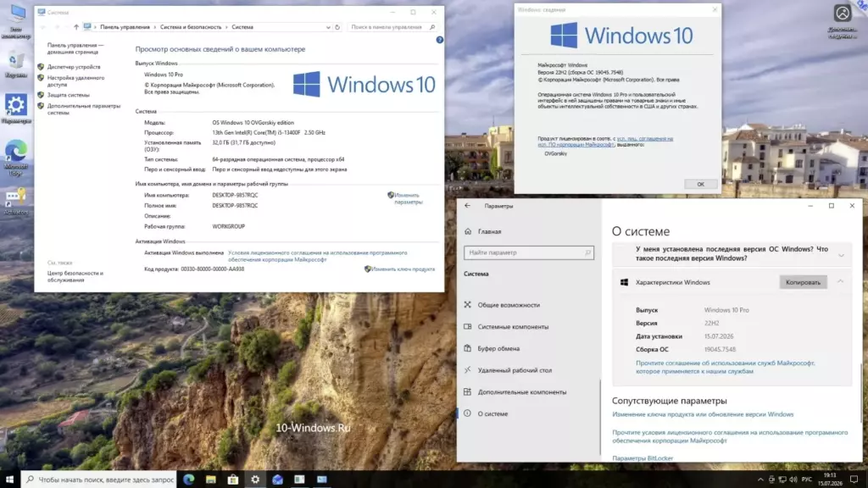Select Система и безопасность in the breadcrumb
The width and height of the screenshot is (868, 488).
191,27
